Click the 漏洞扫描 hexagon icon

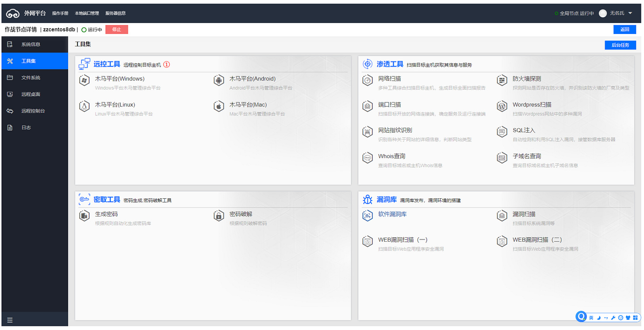click(502, 216)
